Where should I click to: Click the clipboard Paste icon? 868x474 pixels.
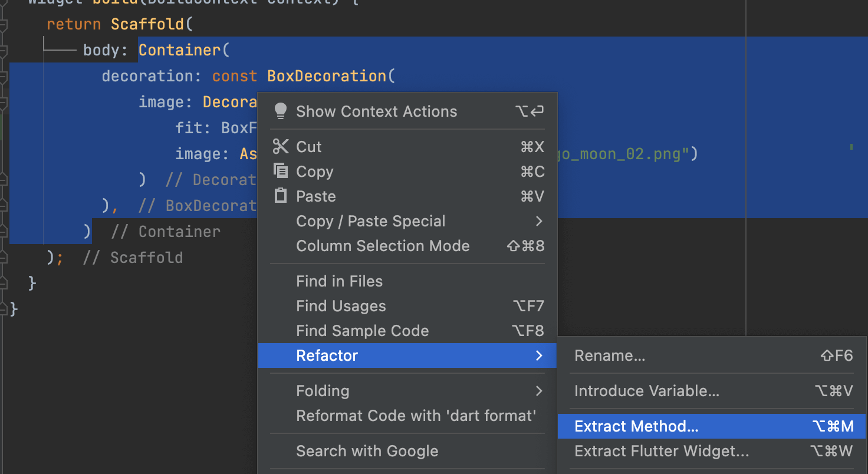(x=281, y=196)
